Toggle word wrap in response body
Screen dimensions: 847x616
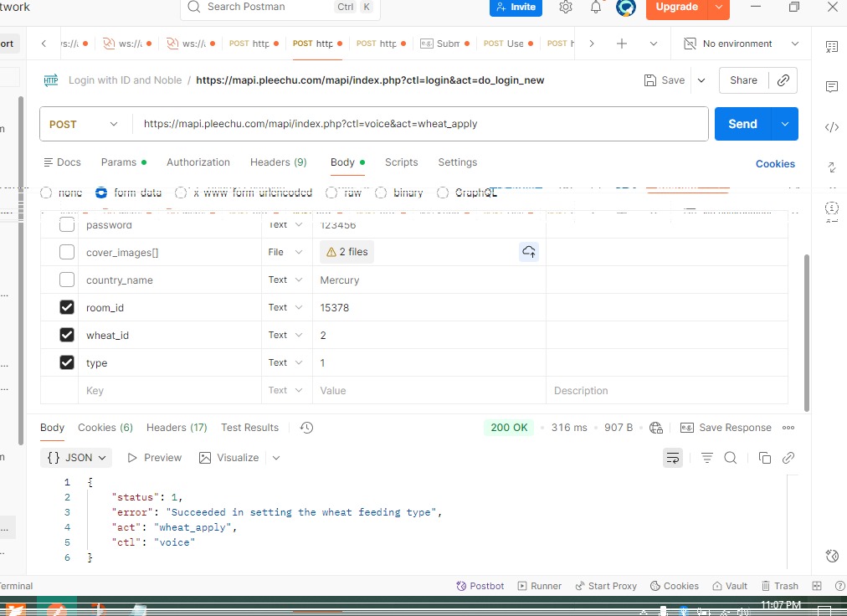click(672, 458)
